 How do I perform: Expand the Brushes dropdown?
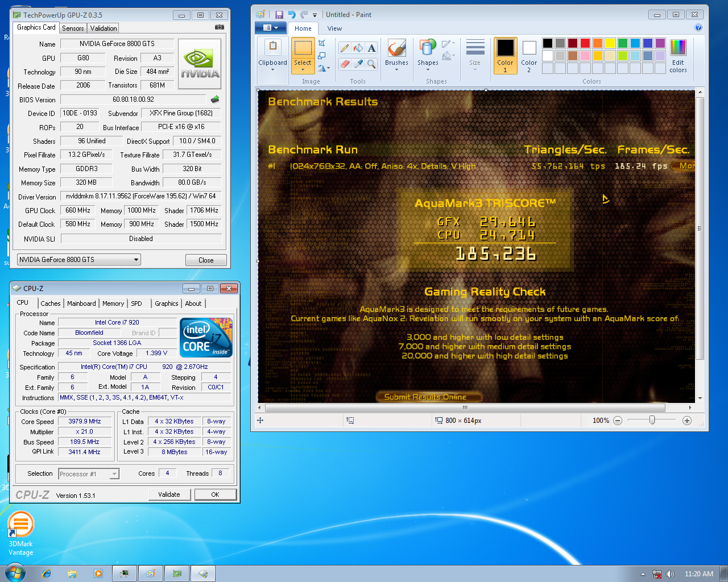396,70
